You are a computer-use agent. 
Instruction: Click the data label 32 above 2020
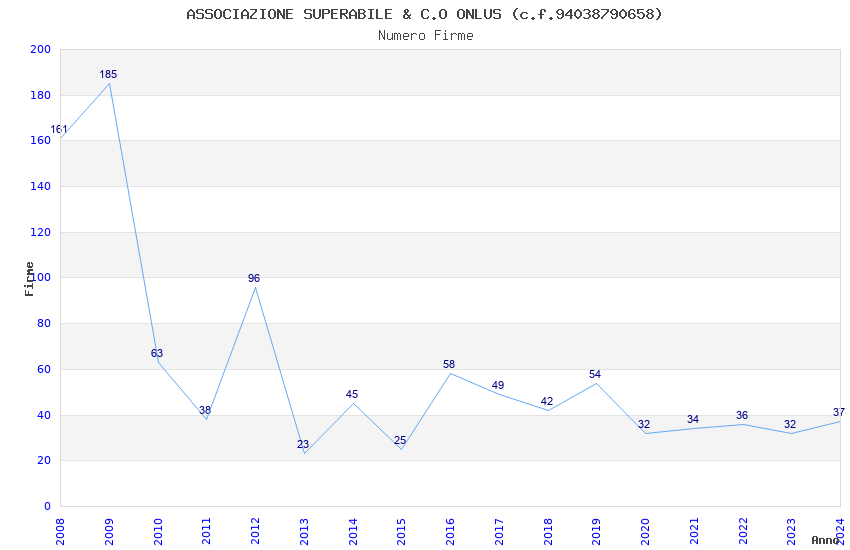pos(644,424)
